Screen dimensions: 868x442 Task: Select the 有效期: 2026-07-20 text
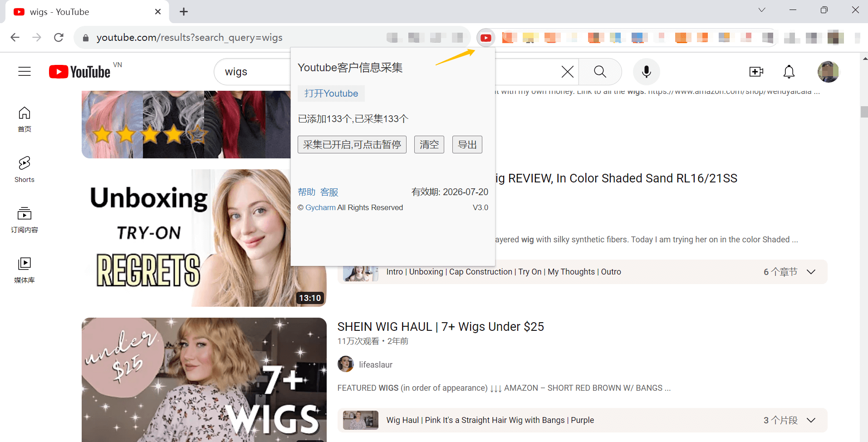click(450, 192)
